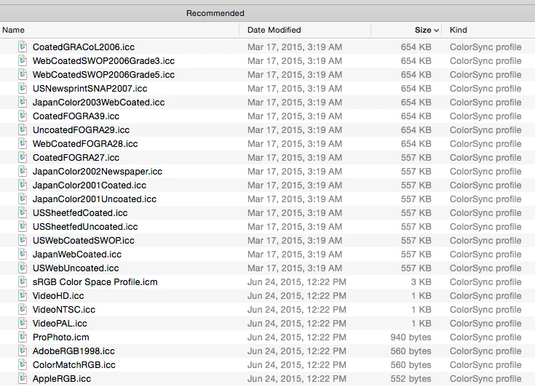535x392 pixels.
Task: Click the USSheetfedCoated.icc file icon
Action: 23,212
